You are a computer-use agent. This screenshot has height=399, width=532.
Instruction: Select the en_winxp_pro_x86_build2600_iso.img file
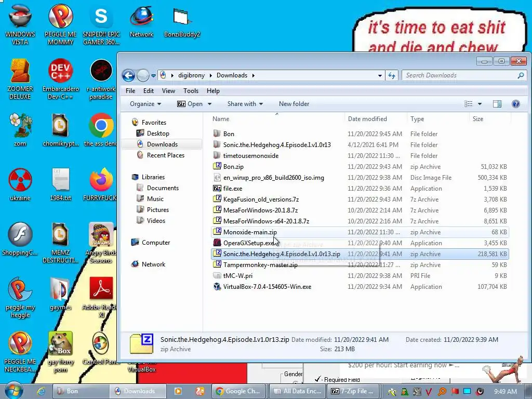(360, 178)
